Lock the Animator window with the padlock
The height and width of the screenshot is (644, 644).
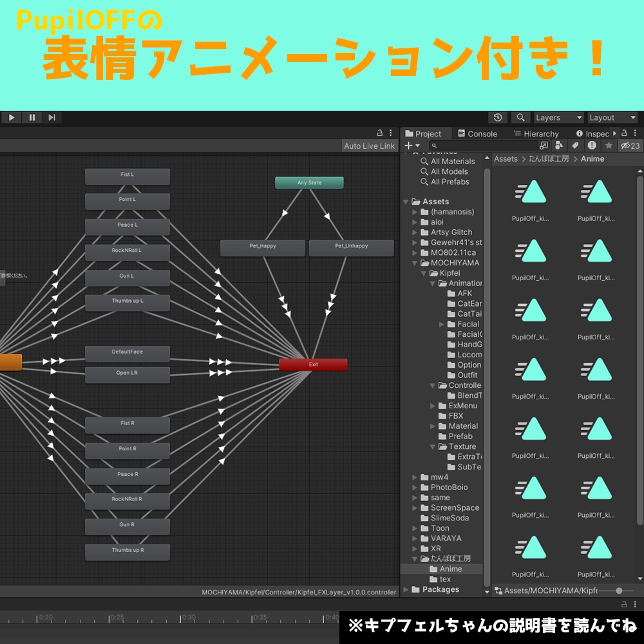pos(379,133)
